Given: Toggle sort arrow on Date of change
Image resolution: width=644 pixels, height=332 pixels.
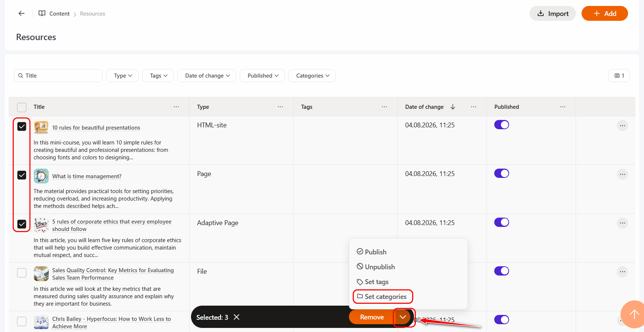Looking at the screenshot, I should point(453,107).
